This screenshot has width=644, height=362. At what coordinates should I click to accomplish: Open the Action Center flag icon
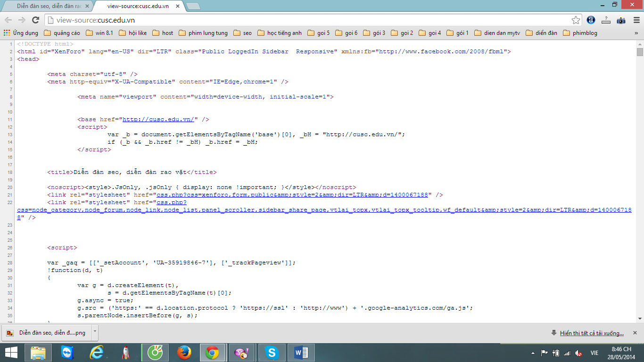[544, 353]
